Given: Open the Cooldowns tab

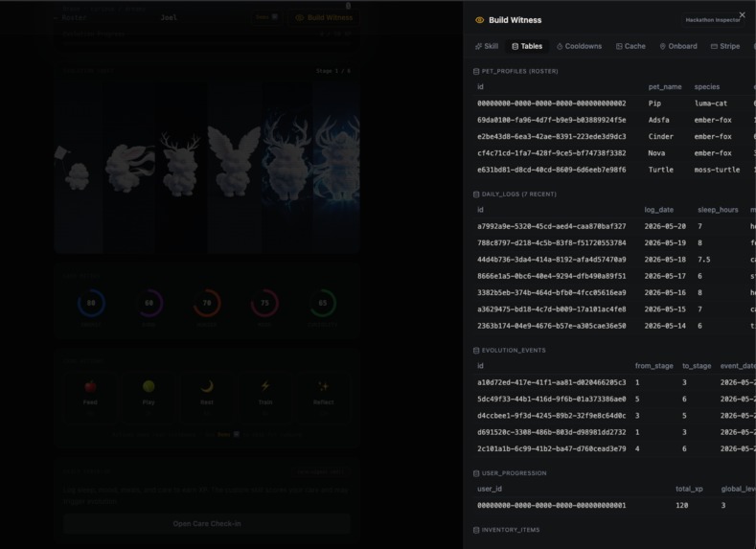Looking at the screenshot, I should point(579,46).
